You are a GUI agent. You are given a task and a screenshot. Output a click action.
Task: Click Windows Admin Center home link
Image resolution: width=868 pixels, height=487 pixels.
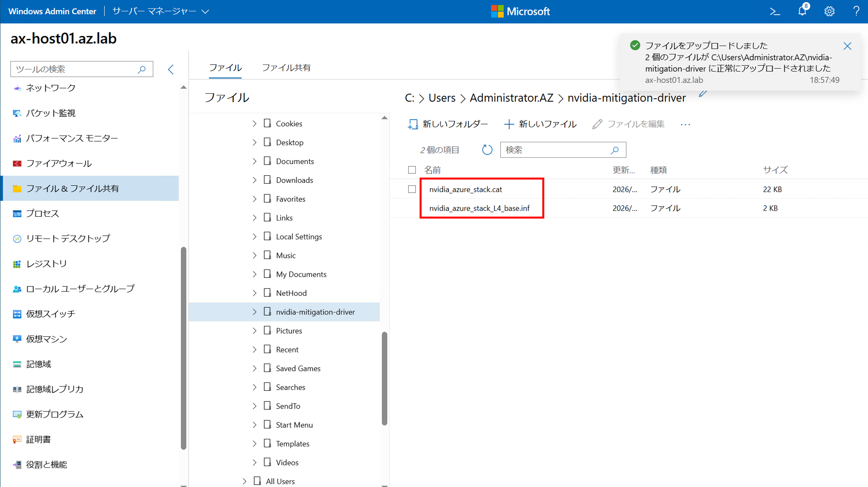(x=52, y=11)
